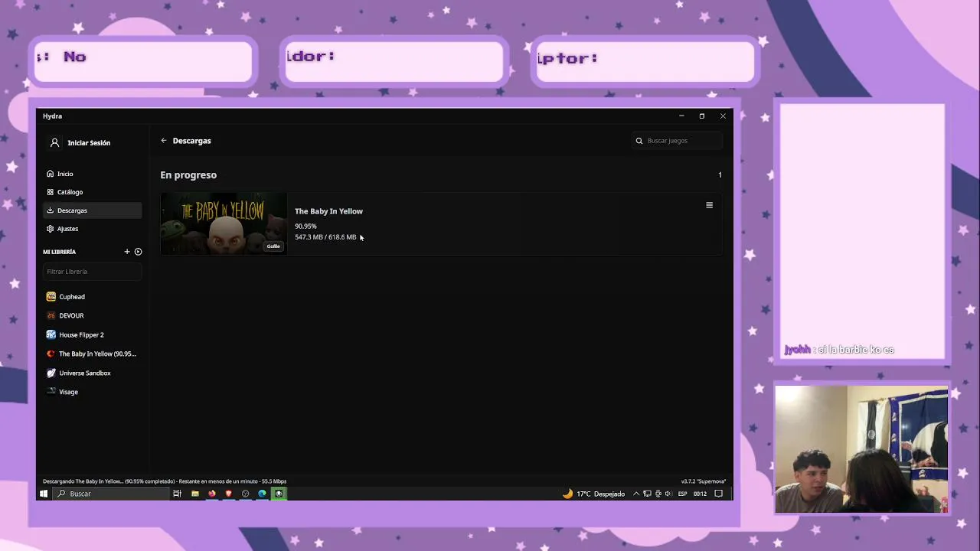
Task: Click the Universe Sandbox planet icon
Action: coord(51,373)
